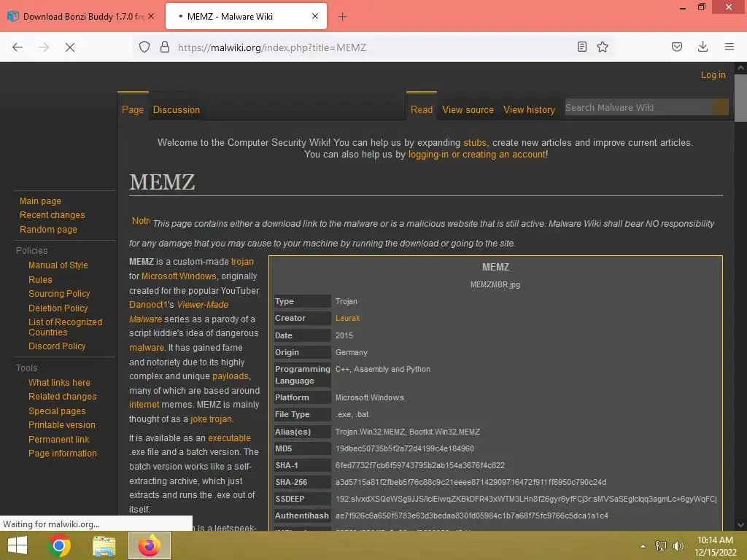Follow the Microsoft Windows article link

click(x=179, y=276)
